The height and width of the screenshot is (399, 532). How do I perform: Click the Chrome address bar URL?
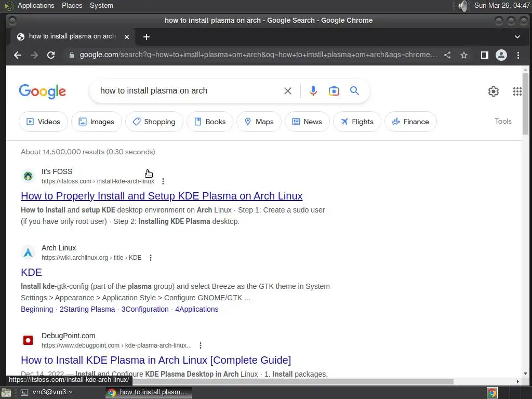[258, 55]
